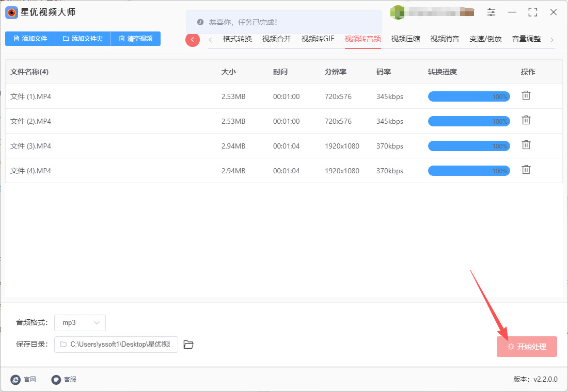Delete 文件 (1).MP4 with its trash icon

pyautogui.click(x=526, y=95)
